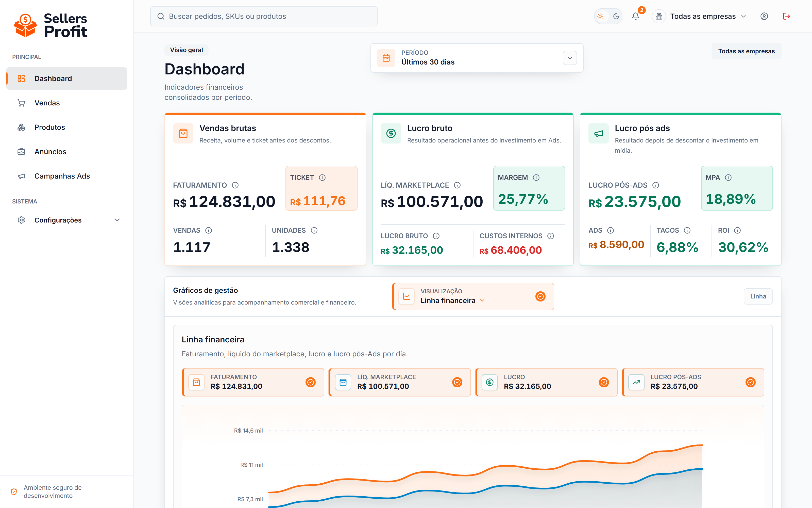Click the Visão geral tag

tap(186, 50)
